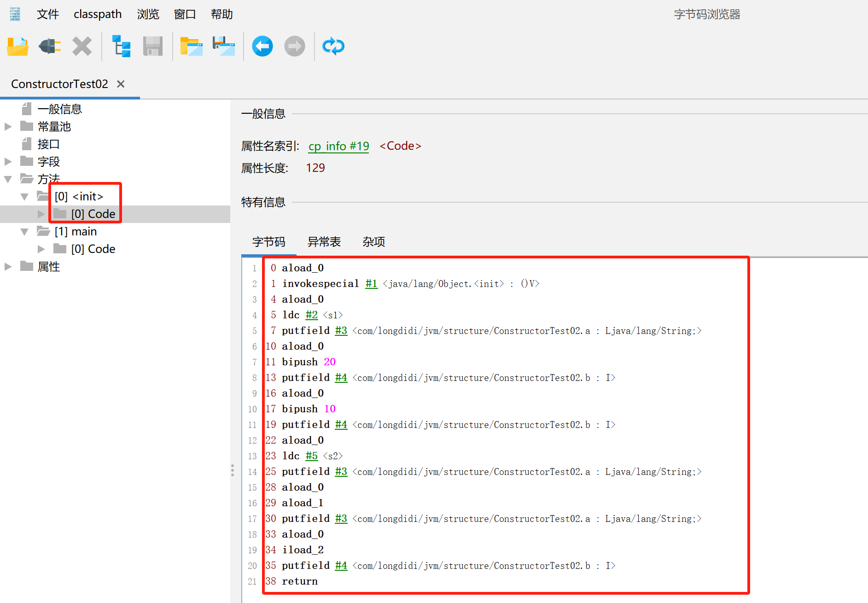Click the bipush 10 bytecode line
868x603 pixels.
point(309,409)
